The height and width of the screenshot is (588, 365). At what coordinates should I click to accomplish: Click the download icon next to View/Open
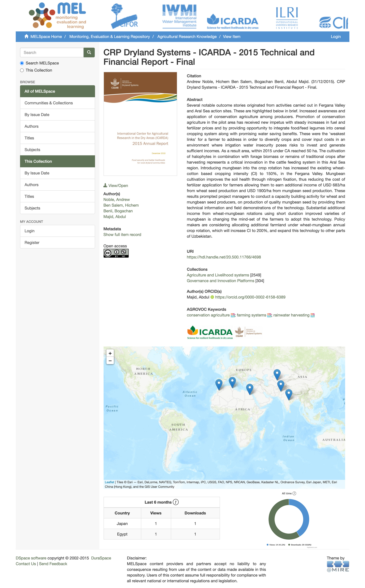click(x=105, y=185)
